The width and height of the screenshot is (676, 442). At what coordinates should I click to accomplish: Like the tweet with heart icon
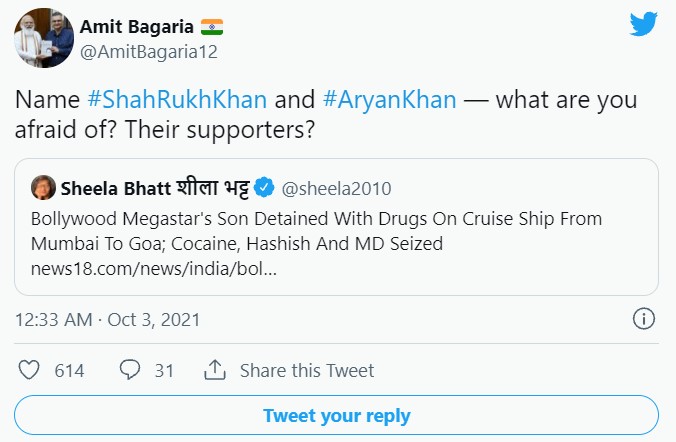click(29, 370)
